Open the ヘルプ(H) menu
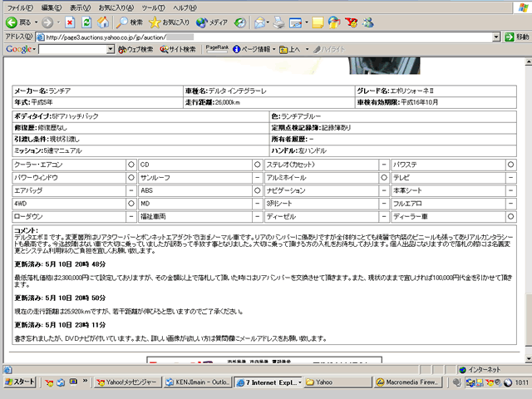Image resolution: width=532 pixels, height=399 pixels. pyautogui.click(x=185, y=7)
